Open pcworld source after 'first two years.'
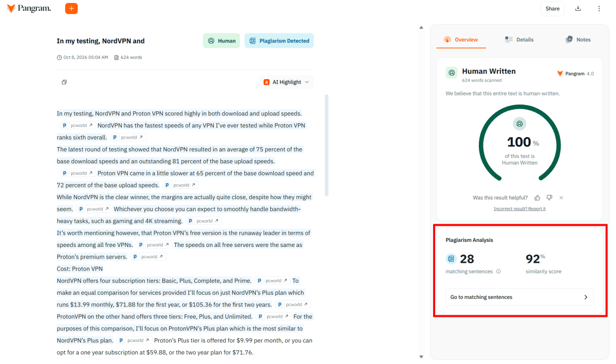Viewport: 616px width, 364px height. 293,305
